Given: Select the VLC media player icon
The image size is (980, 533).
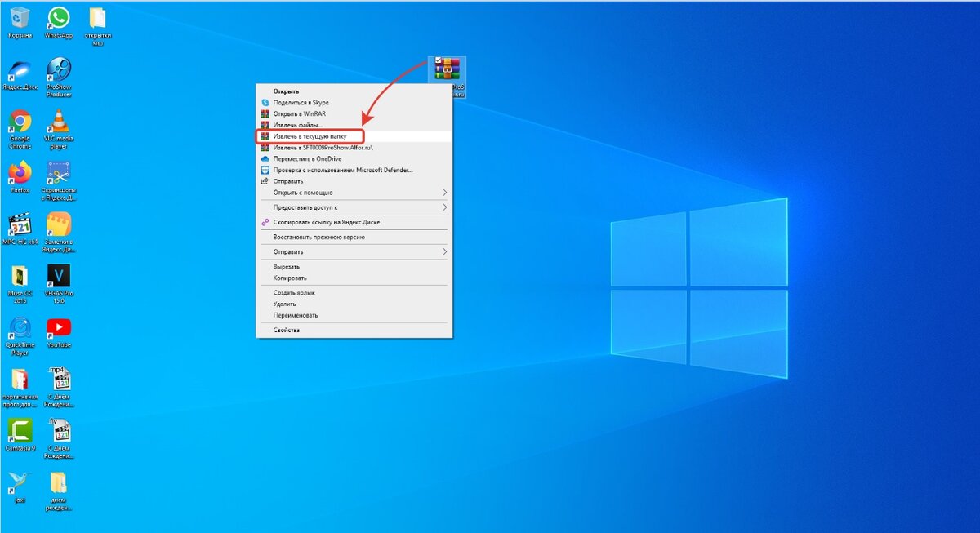Looking at the screenshot, I should [x=58, y=129].
